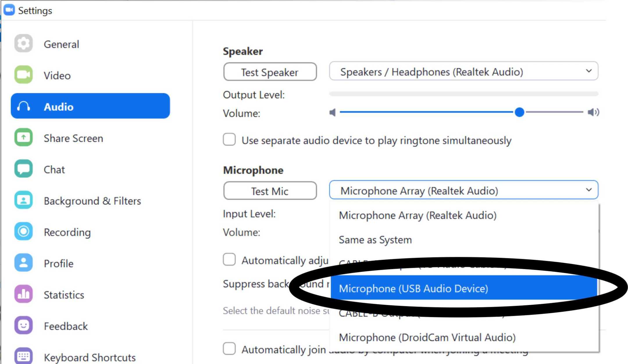Open the Keyboard Shortcuts section
The height and width of the screenshot is (364, 628).
coord(89,356)
